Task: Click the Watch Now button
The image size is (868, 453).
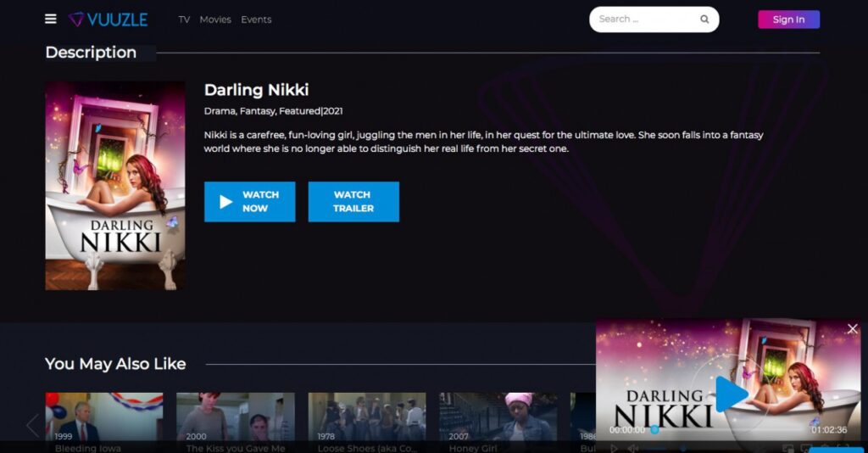Action: pos(249,202)
